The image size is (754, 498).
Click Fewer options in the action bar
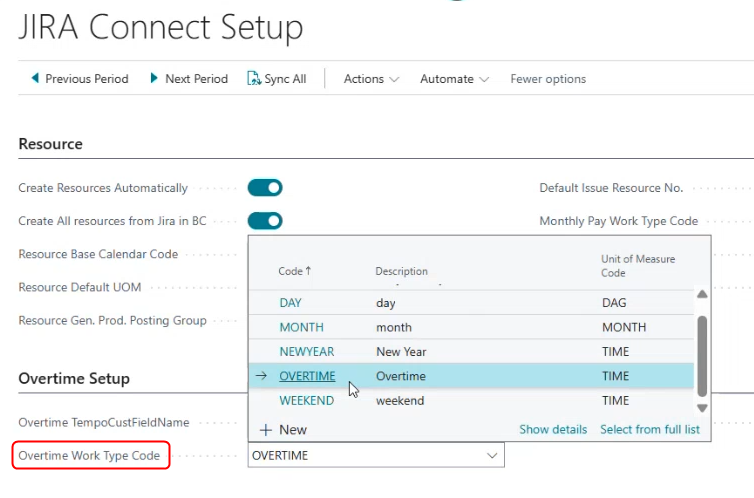pos(548,79)
